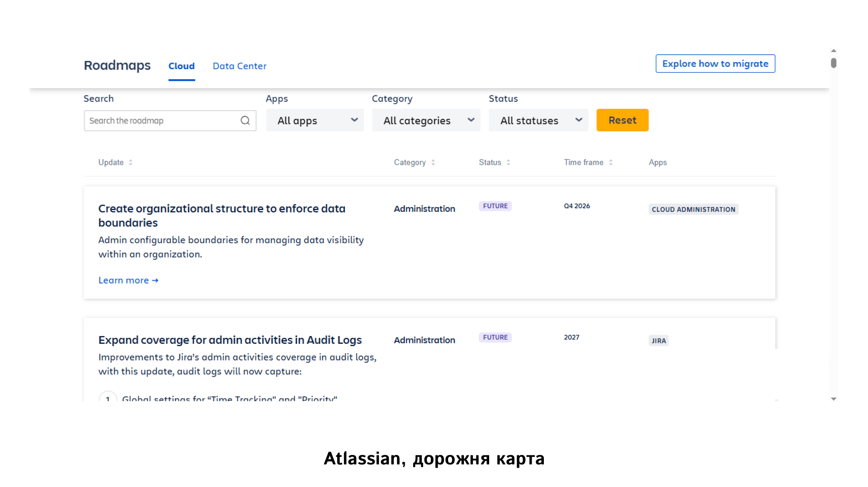Click the Roadmaps logo text
This screenshot has height=487, width=868.
point(117,66)
